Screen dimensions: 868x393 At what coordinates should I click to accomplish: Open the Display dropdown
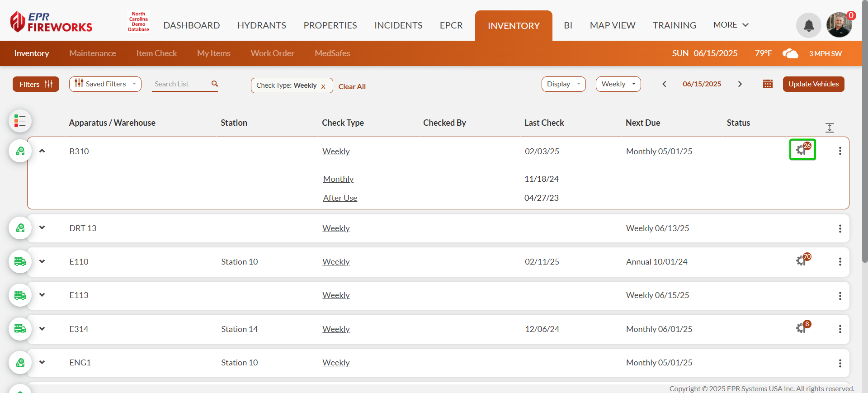tap(563, 84)
